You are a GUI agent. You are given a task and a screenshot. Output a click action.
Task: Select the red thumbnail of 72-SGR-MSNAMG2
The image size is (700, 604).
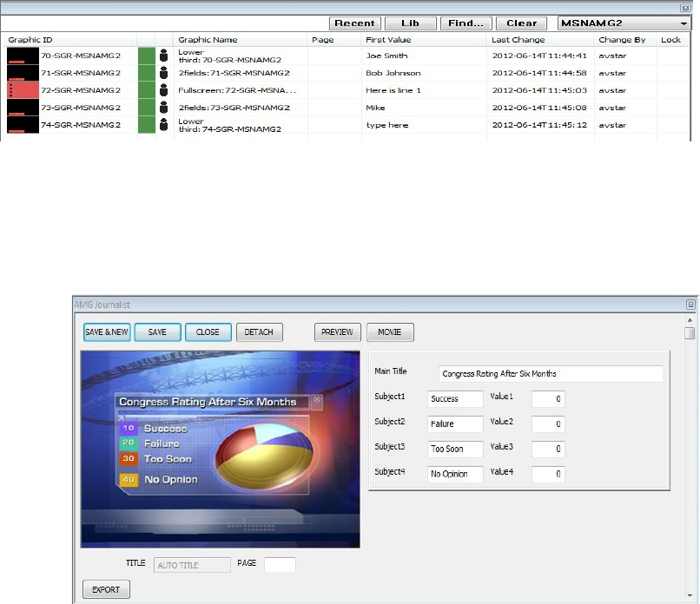pyautogui.click(x=23, y=90)
